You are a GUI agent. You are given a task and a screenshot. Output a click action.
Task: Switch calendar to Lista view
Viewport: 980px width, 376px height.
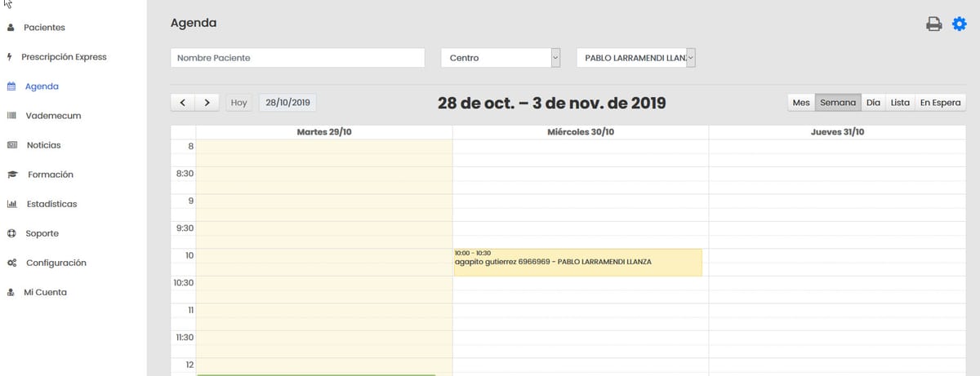[x=900, y=103]
